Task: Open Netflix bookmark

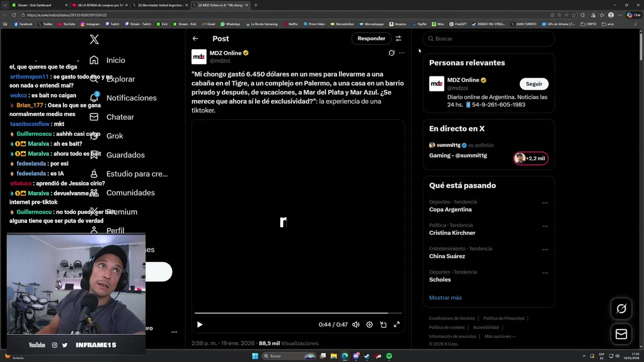Action: (291, 24)
